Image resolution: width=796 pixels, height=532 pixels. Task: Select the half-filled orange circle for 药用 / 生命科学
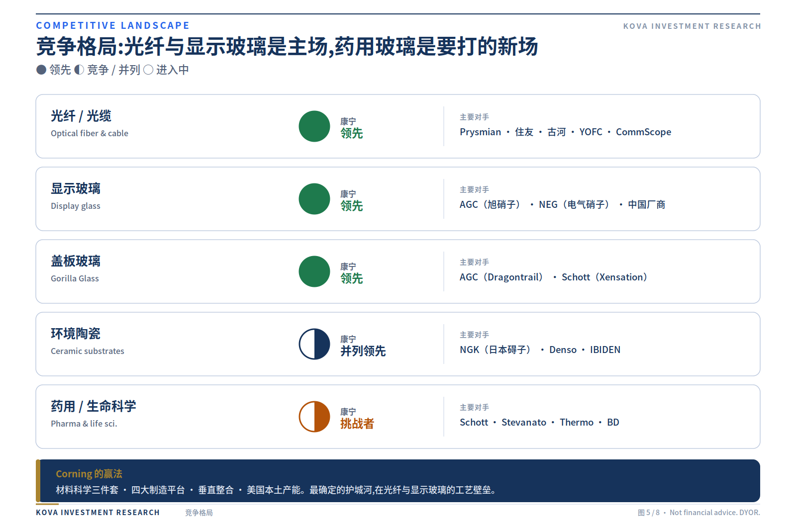click(314, 417)
